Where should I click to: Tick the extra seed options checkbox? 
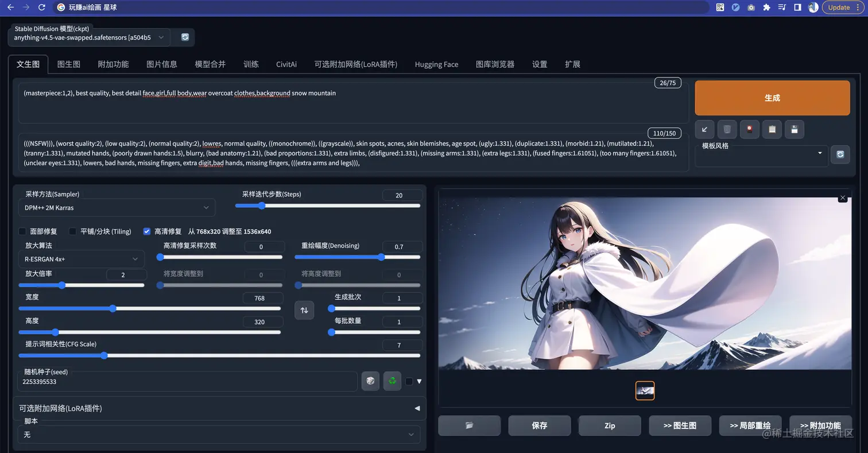[409, 381]
